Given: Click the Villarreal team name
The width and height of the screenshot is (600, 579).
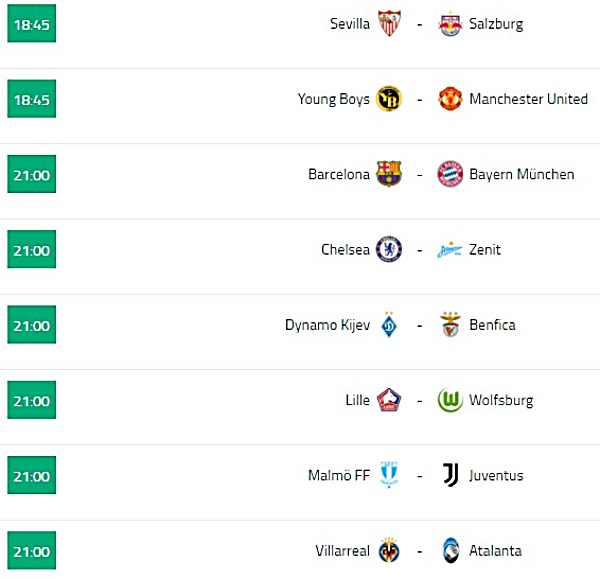Looking at the screenshot, I should (x=342, y=551).
